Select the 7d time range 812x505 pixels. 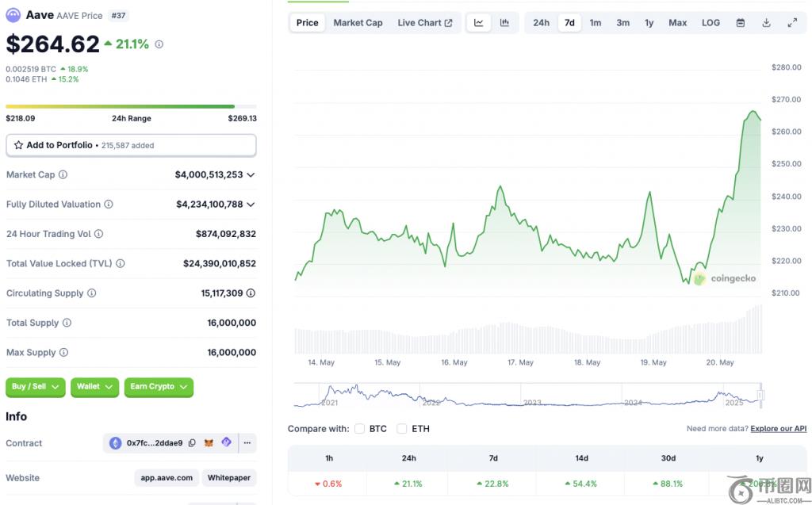(569, 23)
